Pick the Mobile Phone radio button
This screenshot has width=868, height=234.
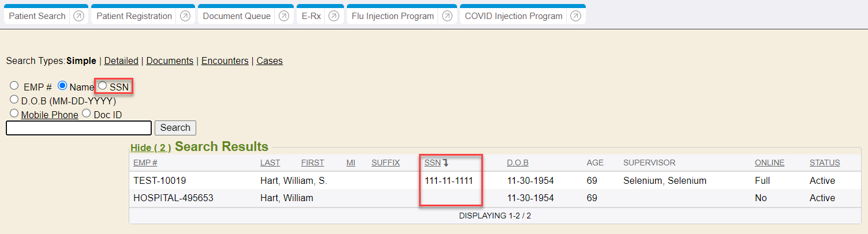pos(14,114)
